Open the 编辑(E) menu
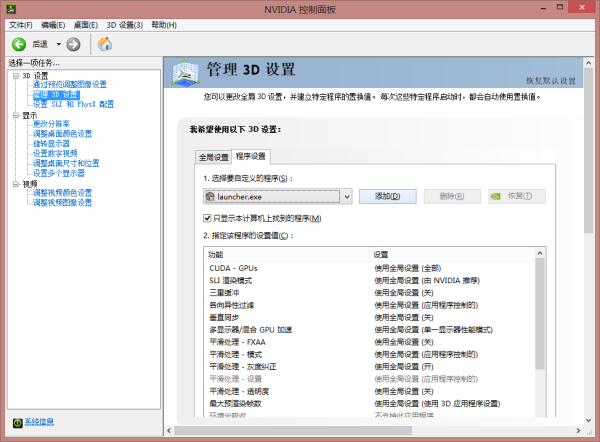The image size is (600, 442). [x=53, y=25]
